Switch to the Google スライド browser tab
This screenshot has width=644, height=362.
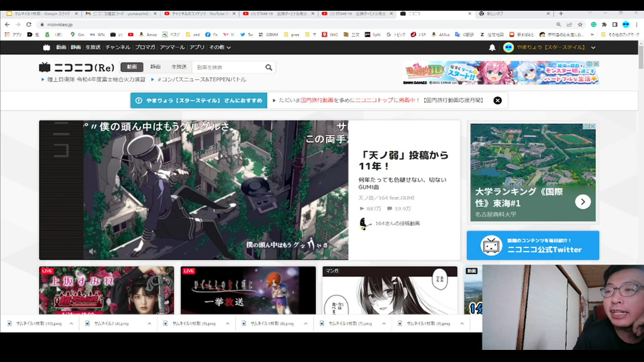pyautogui.click(x=41, y=13)
